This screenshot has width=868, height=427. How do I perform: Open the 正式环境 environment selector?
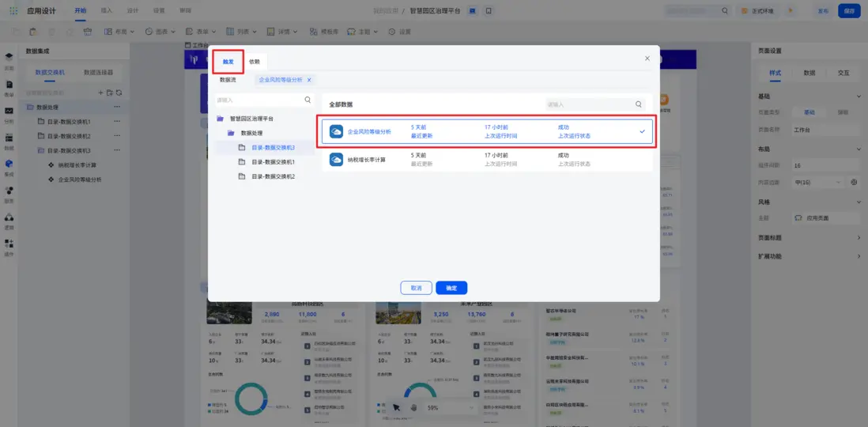coord(757,10)
